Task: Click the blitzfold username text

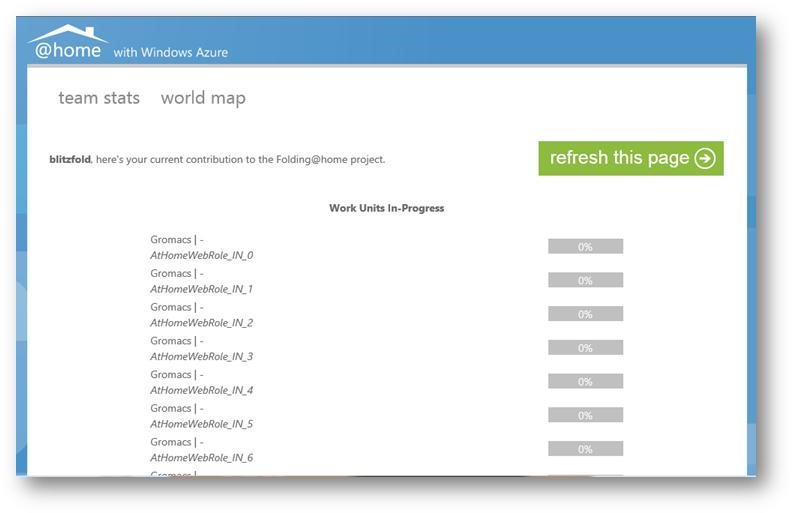Action: [x=70, y=159]
